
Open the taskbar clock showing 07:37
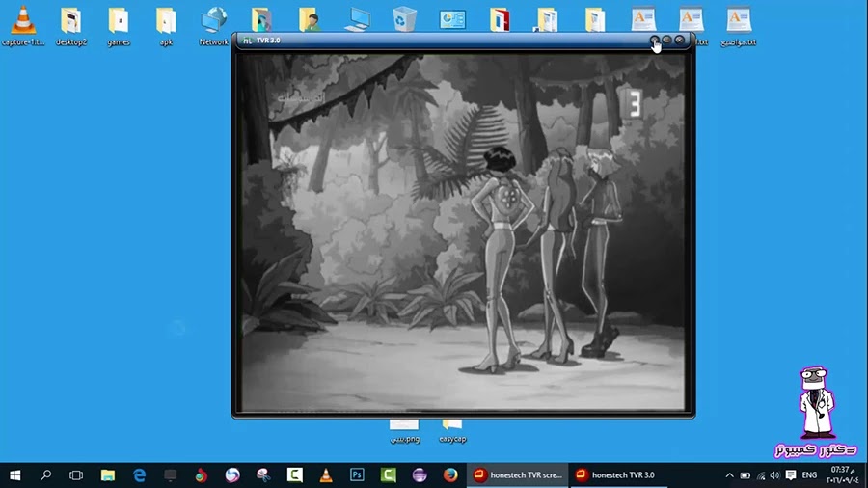tap(843, 474)
